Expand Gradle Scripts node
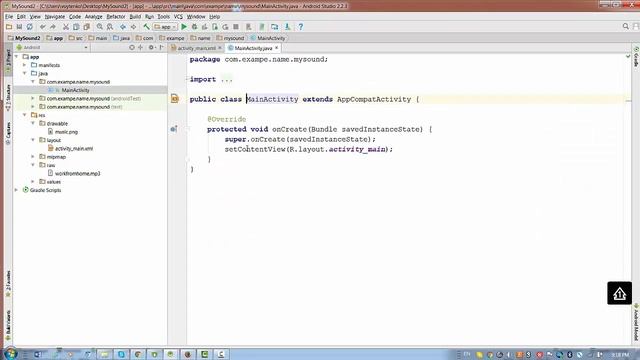Screen dimensions: 640x360 (17, 190)
